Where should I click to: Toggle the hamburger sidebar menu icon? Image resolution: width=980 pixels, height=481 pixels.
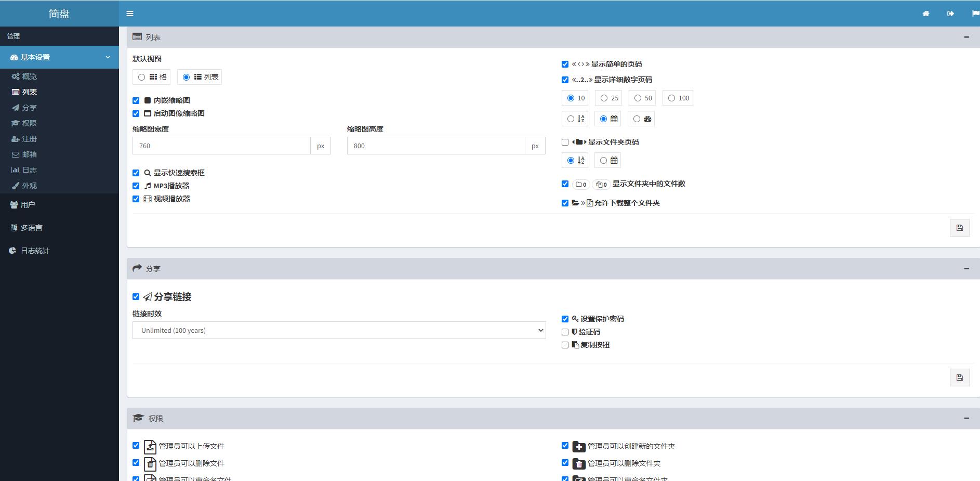click(130, 14)
